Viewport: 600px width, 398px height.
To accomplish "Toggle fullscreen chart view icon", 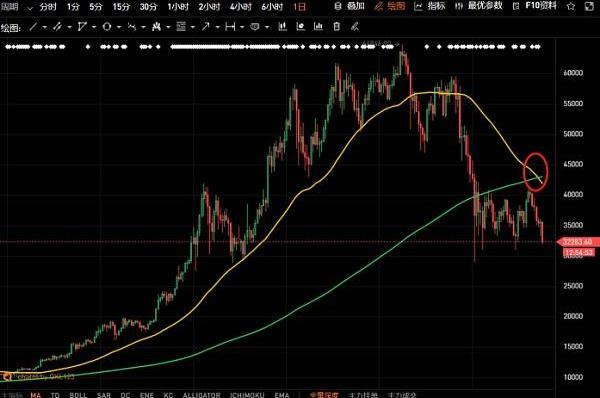I will 590,6.
